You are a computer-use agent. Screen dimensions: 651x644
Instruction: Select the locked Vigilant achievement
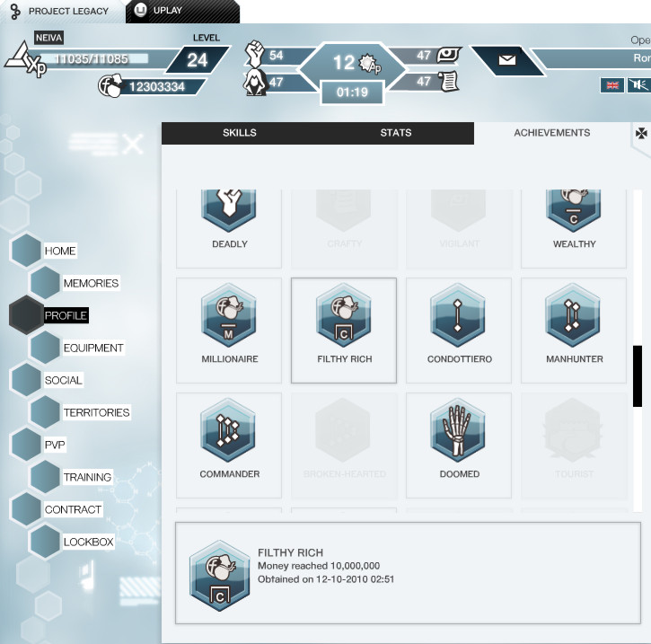coord(459,227)
